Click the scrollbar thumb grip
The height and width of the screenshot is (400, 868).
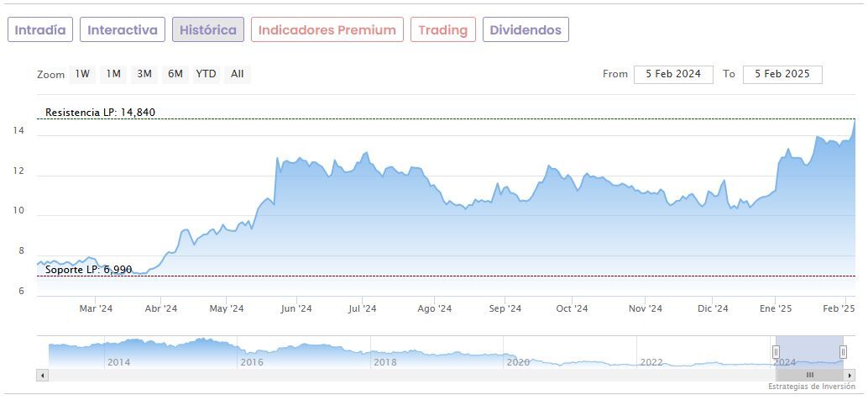(809, 375)
